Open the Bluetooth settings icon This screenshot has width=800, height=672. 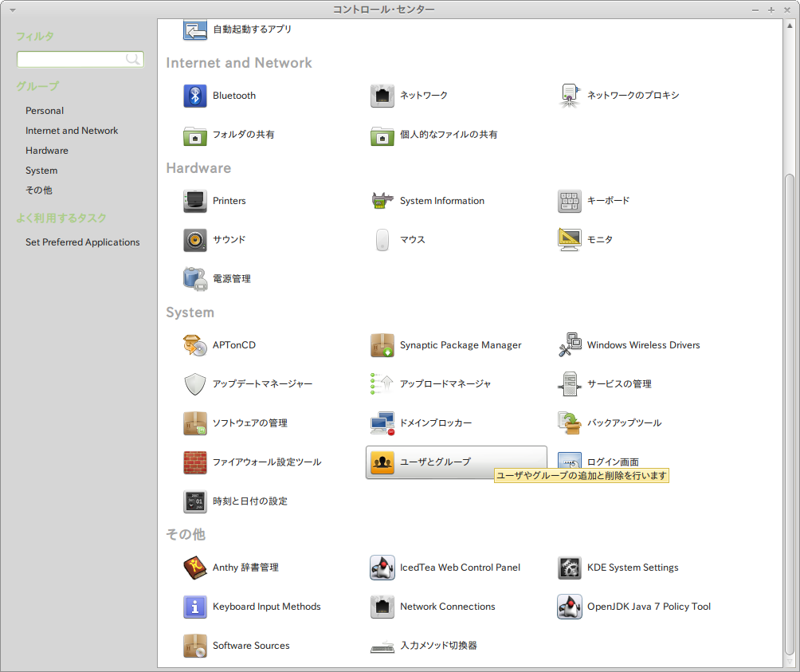click(x=194, y=95)
